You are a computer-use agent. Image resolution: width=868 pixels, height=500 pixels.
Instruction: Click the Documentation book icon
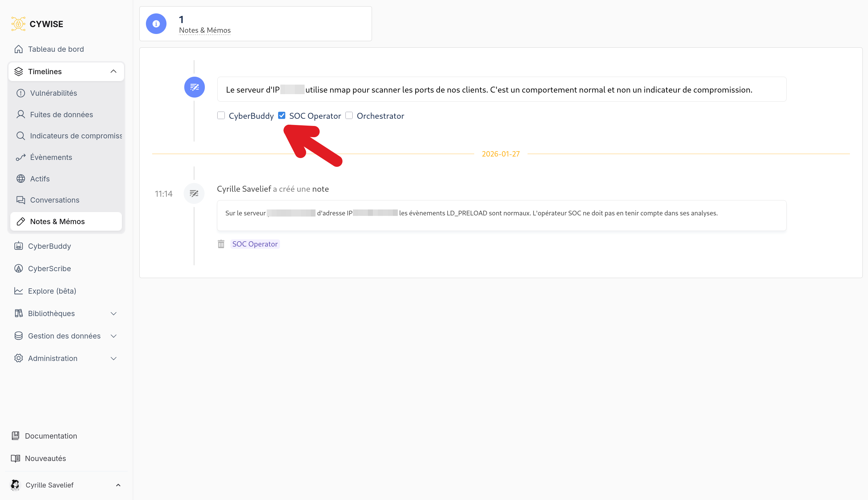(16, 436)
